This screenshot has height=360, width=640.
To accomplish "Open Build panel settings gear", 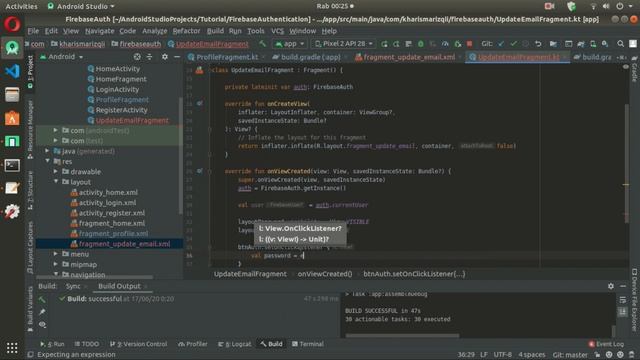I will click(611, 286).
